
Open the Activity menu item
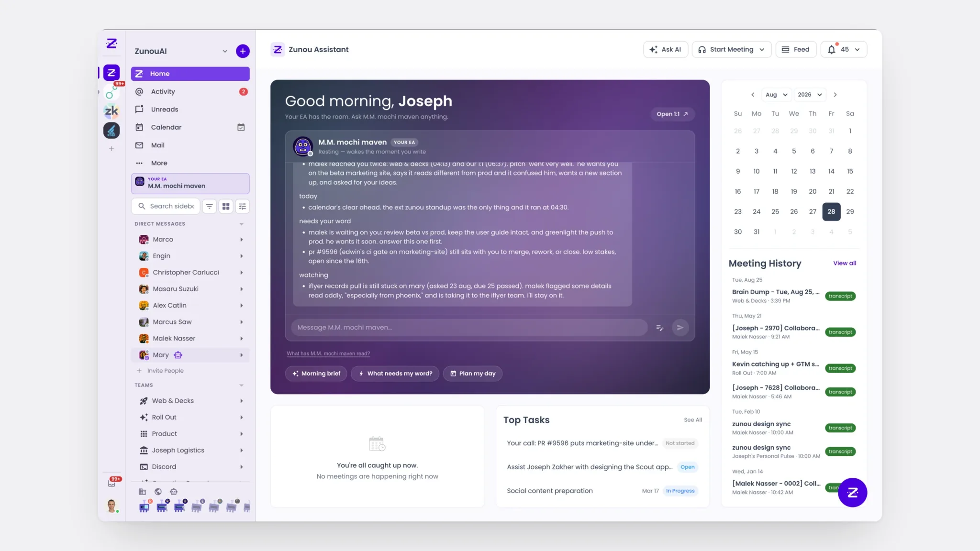pos(190,91)
